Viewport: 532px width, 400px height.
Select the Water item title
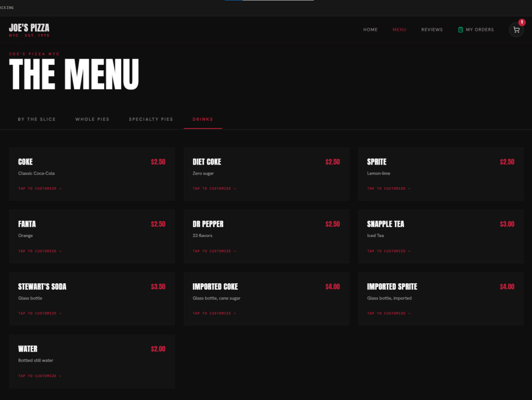(28, 349)
